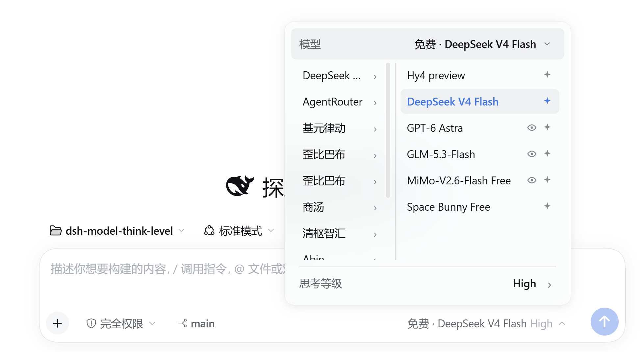Open the 完全权限 permissions dropdown
Screen dimensions: 644x352
[121, 323]
